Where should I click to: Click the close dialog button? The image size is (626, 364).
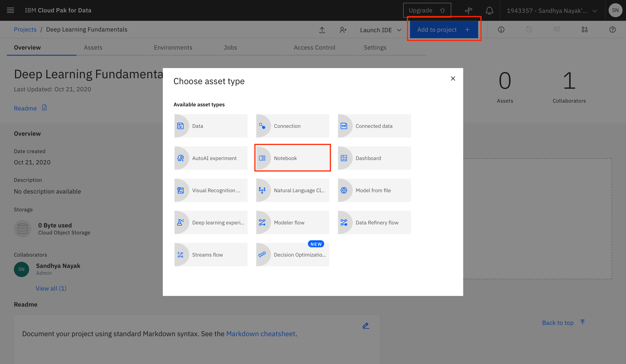click(x=453, y=78)
